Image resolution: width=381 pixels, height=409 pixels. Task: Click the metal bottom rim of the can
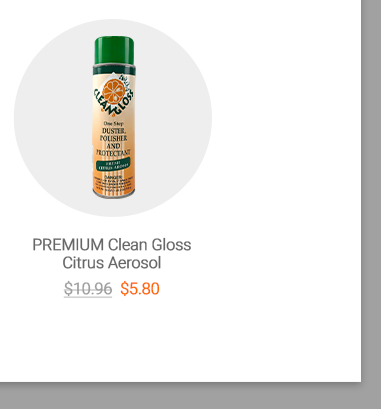click(114, 194)
